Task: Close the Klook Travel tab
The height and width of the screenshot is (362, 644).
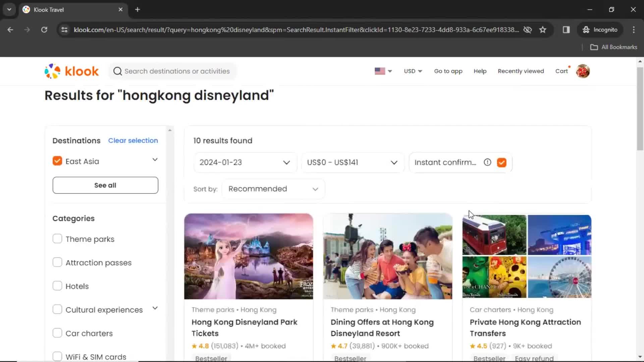Action: tap(120, 9)
